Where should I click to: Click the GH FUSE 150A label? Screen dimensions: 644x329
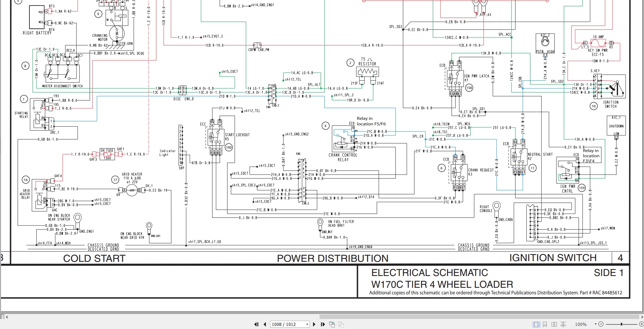click(x=107, y=154)
